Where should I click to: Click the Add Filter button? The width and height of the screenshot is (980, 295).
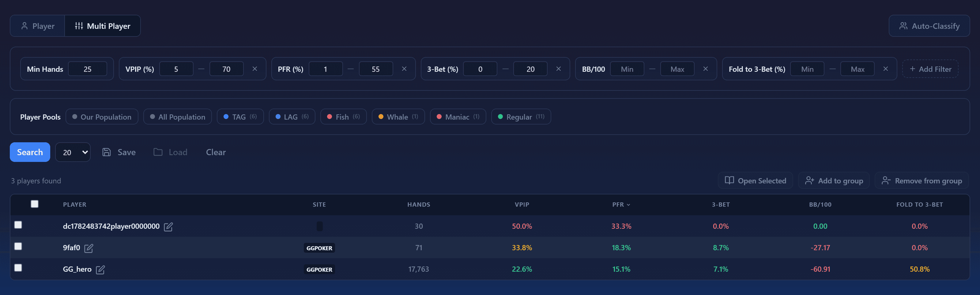[x=930, y=69]
